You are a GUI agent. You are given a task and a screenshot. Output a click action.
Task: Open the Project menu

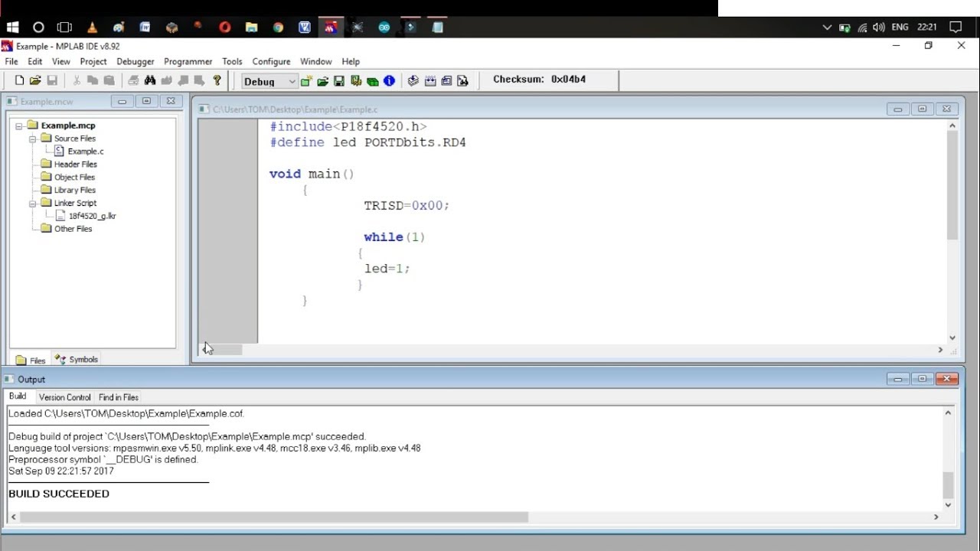tap(93, 61)
